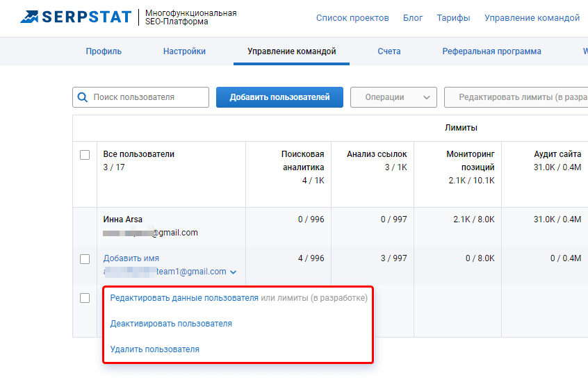Image resolution: width=588 pixels, height=389 pixels.
Task: Select the active Управление командой tab
Action: [x=292, y=51]
